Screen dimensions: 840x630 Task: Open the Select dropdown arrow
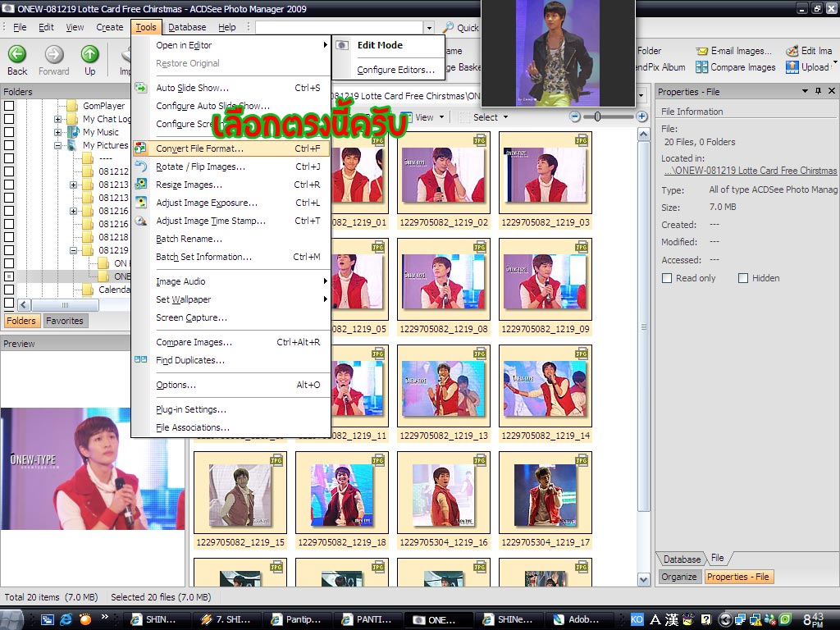click(x=505, y=116)
